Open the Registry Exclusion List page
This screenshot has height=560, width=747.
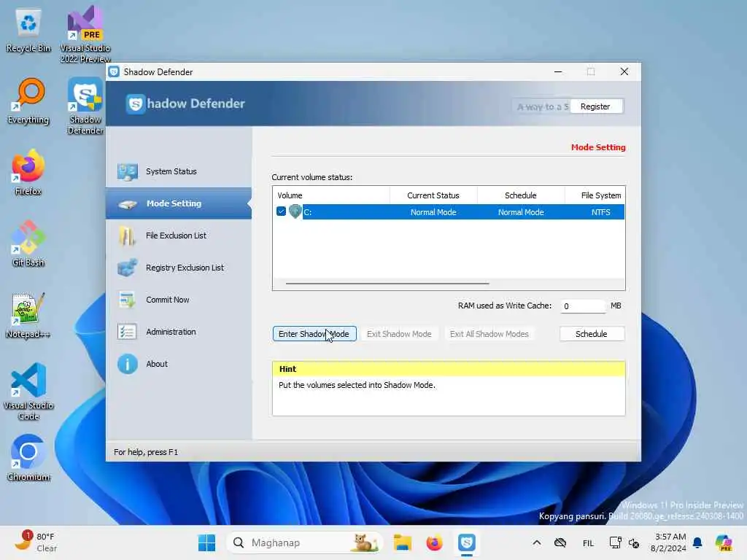coord(179,268)
